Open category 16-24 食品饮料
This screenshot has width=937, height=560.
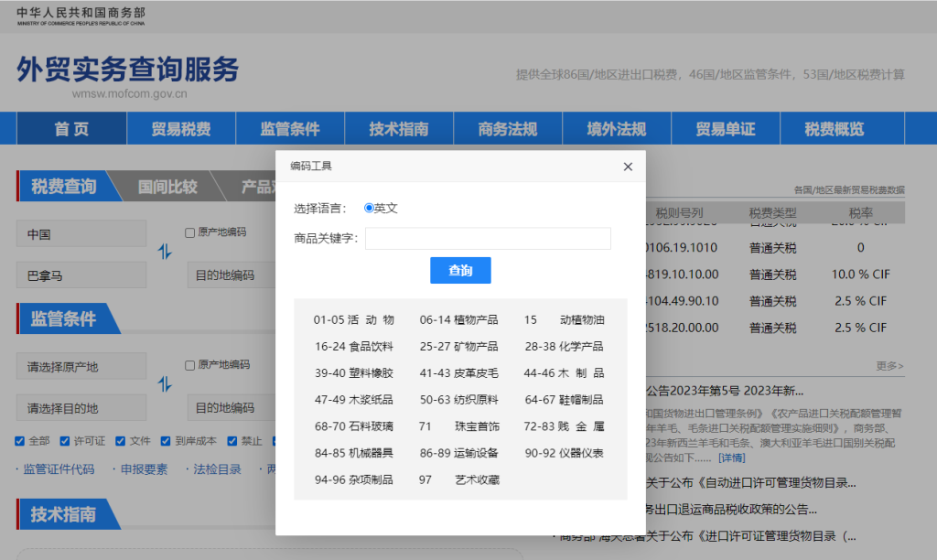354,347
